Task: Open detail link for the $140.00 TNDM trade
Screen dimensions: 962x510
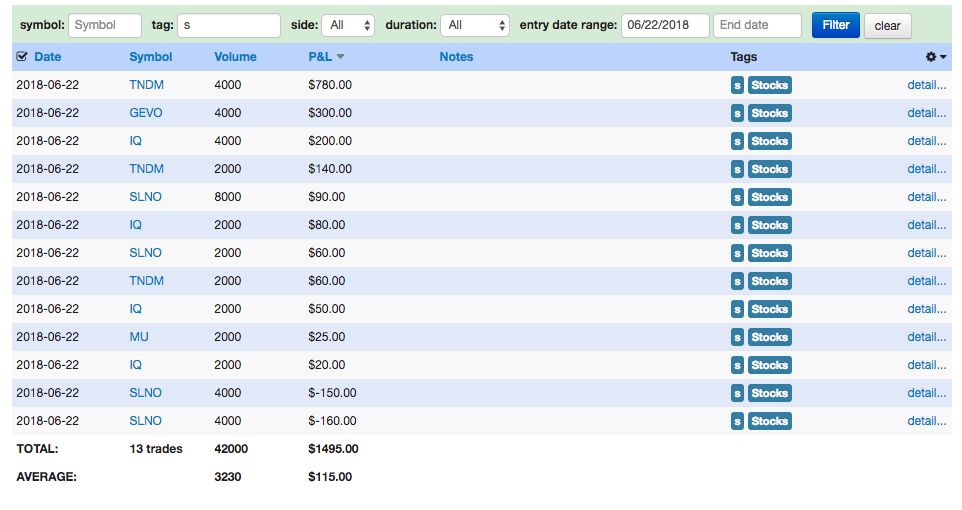Action: point(926,169)
